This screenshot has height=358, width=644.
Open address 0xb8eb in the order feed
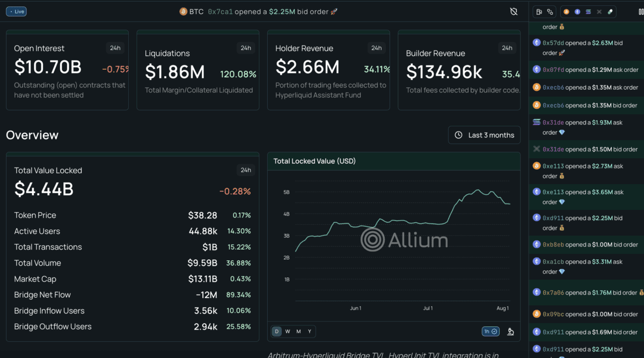[553, 245]
